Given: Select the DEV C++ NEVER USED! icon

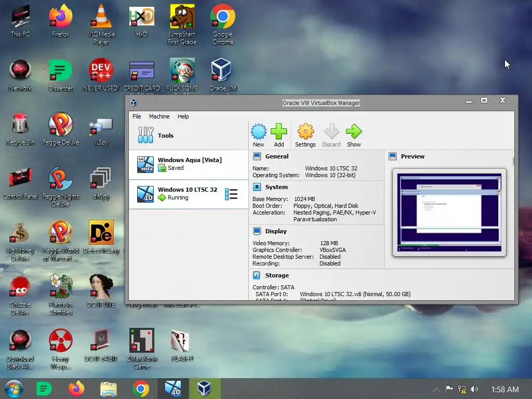Looking at the screenshot, I should click(x=101, y=75).
